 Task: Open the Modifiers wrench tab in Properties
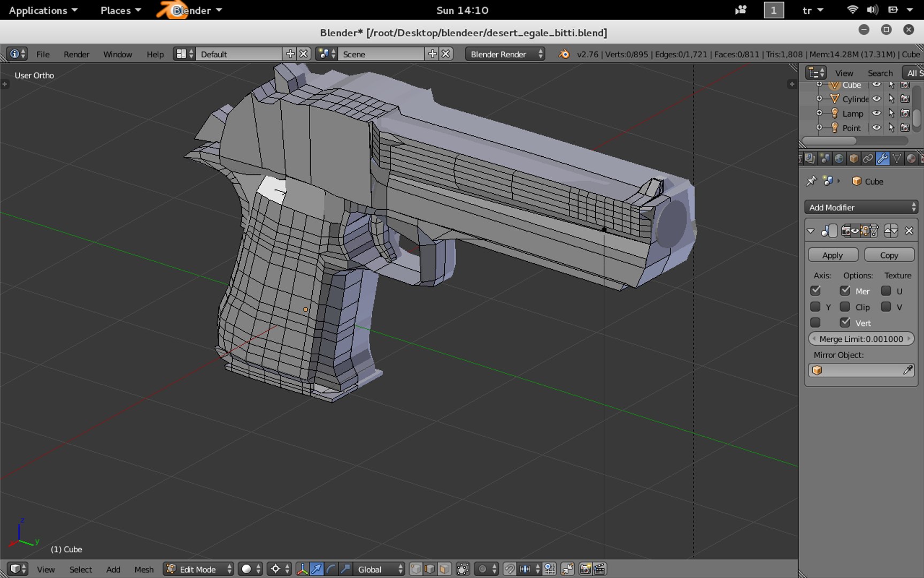pyautogui.click(x=882, y=158)
